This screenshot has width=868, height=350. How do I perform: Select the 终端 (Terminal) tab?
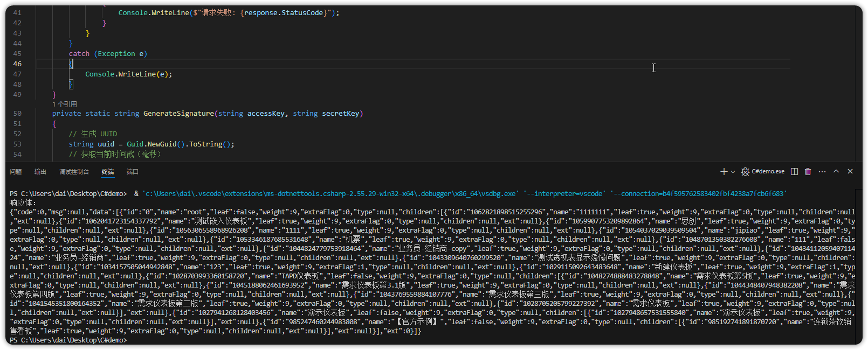[108, 172]
